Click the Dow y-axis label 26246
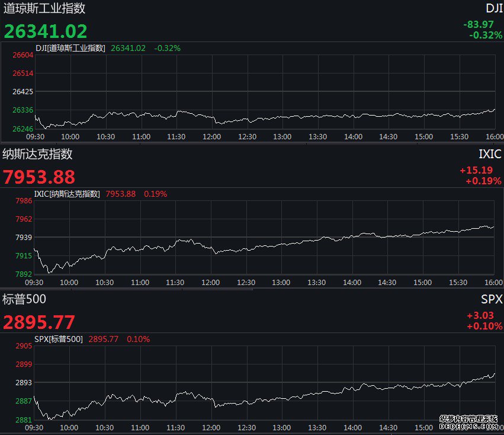This screenshot has width=504, height=435. [23, 129]
